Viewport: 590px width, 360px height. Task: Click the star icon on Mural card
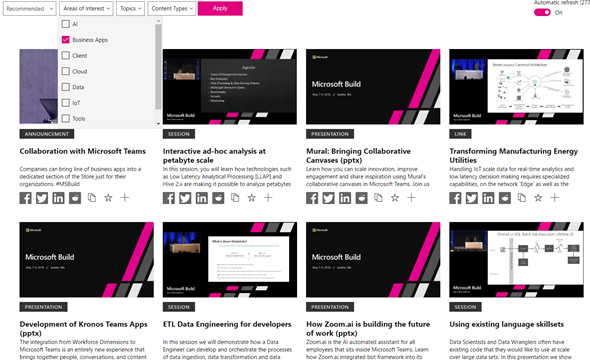tap(395, 198)
